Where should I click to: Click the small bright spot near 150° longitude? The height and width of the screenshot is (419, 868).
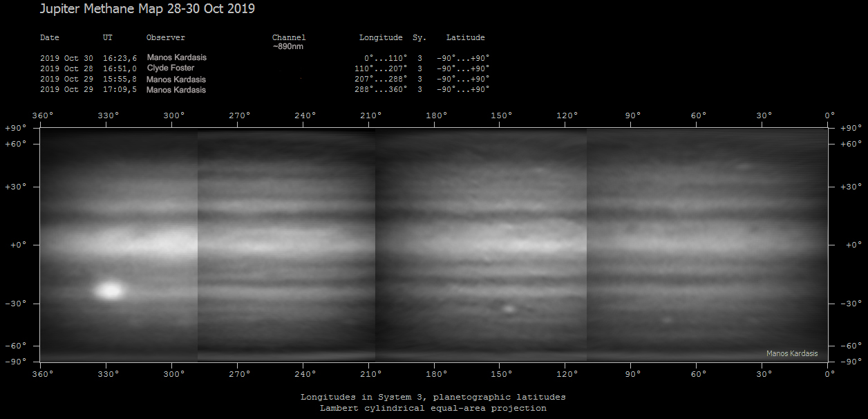pyautogui.click(x=509, y=308)
